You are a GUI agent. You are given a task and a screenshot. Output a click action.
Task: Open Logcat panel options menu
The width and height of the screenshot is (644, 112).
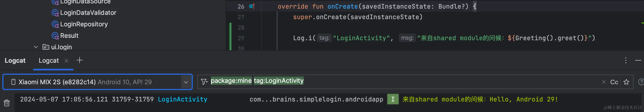click(x=626, y=60)
